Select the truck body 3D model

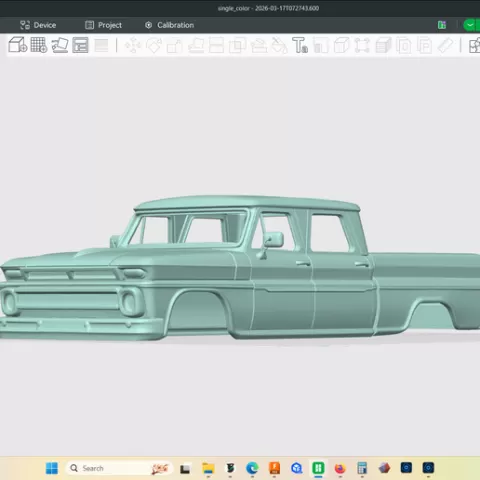coord(240,268)
